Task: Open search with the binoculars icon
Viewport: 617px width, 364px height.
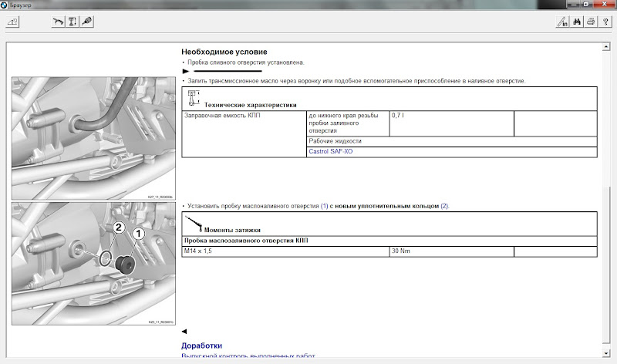Action: click(x=577, y=22)
